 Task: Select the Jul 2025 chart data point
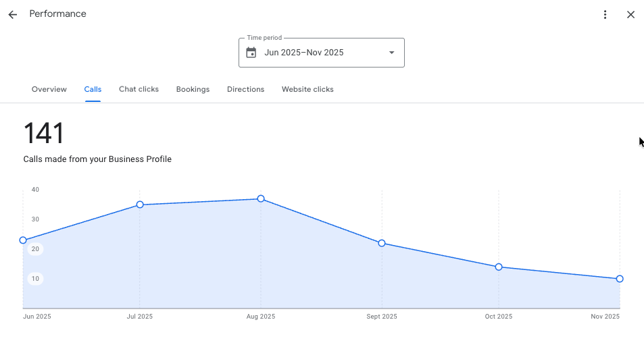[x=140, y=205]
